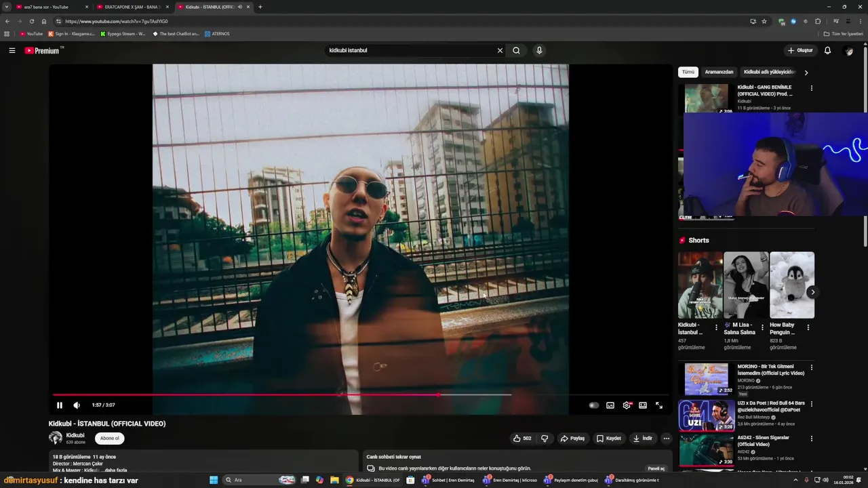Mute the audio icon on the Kidkubi tab
The height and width of the screenshot is (488, 868).
point(239,7)
